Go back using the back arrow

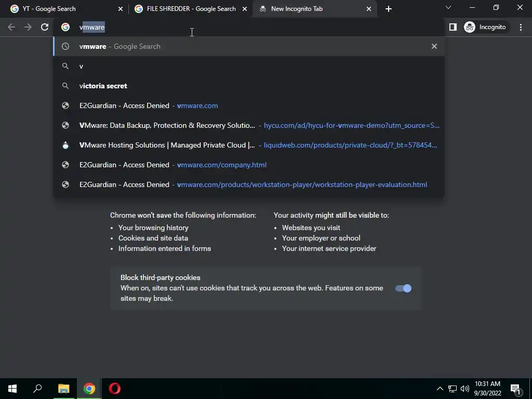[11, 27]
